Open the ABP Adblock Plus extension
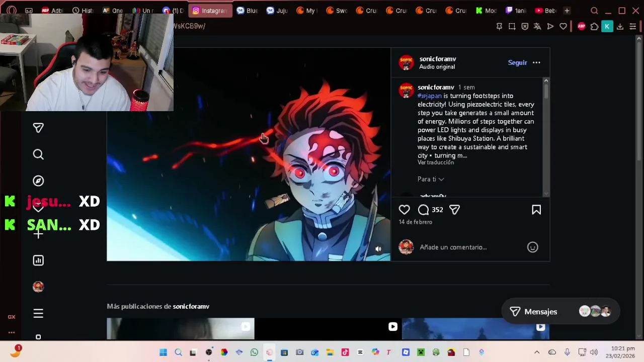 click(x=582, y=26)
